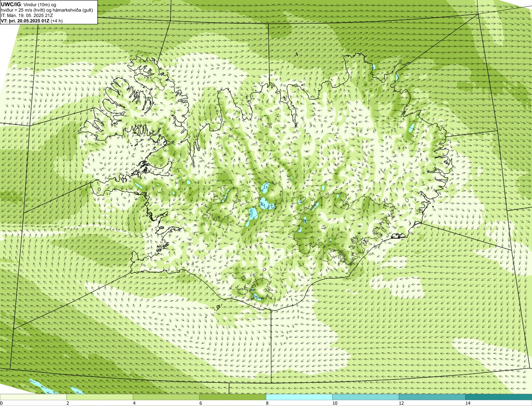The width and height of the screenshot is (532, 406).
Task: Select the "hviður > 25 m/s (hvítt)" description line
Action: [x=47, y=10]
